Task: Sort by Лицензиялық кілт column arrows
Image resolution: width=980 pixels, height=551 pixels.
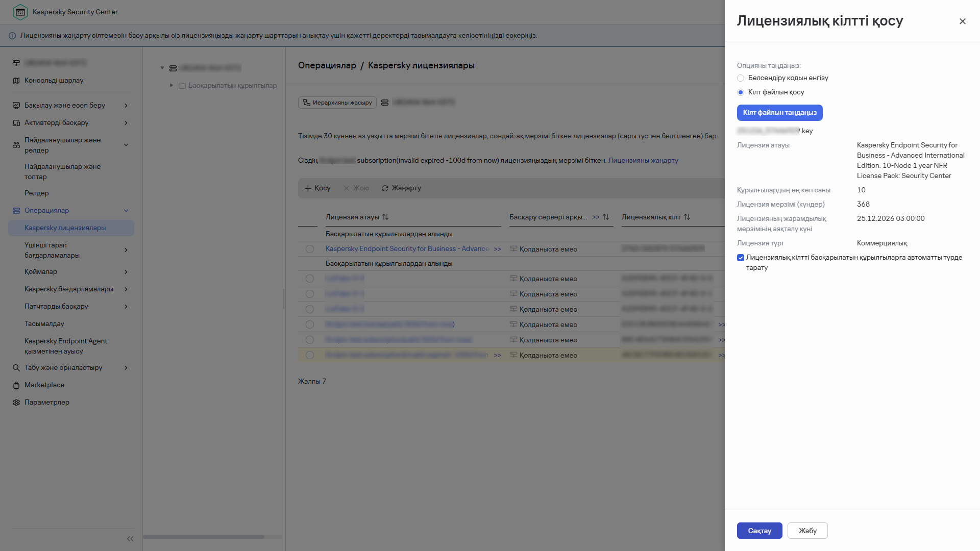Action: pos(687,217)
